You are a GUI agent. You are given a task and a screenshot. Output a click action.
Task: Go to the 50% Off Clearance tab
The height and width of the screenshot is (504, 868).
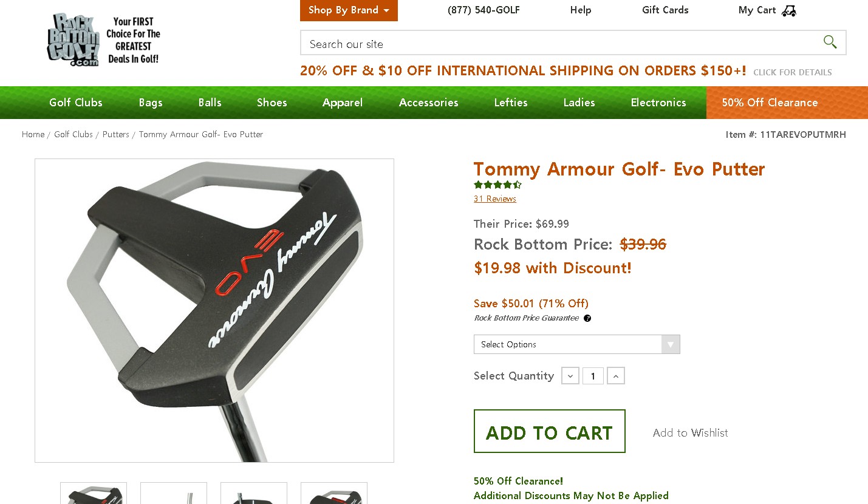(x=770, y=103)
